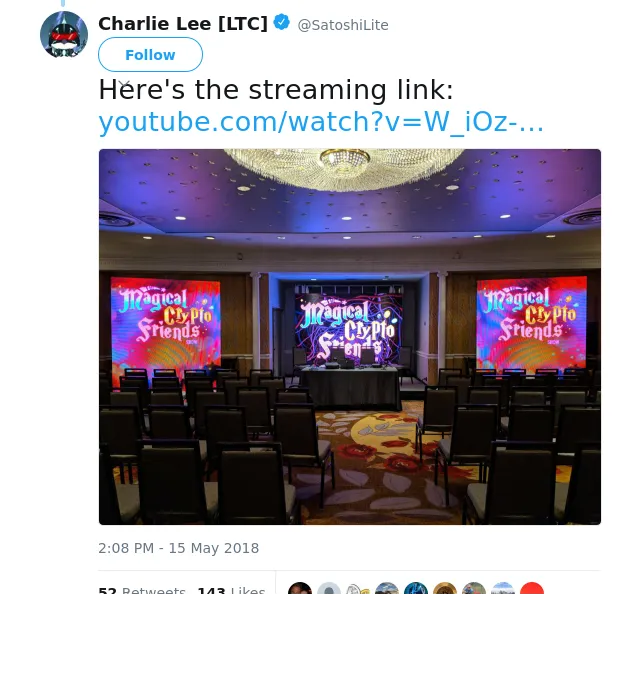This screenshot has height=679, width=640.
Task: Click the blue verified badge
Action: (x=282, y=23)
